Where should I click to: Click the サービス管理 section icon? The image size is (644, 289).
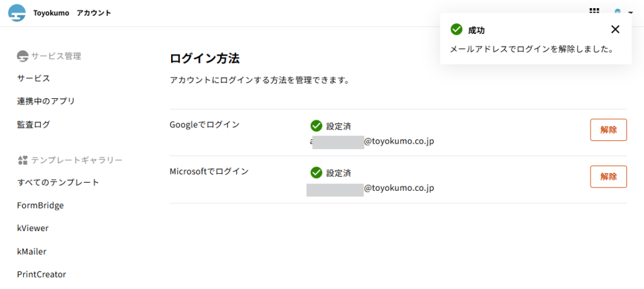(x=23, y=56)
